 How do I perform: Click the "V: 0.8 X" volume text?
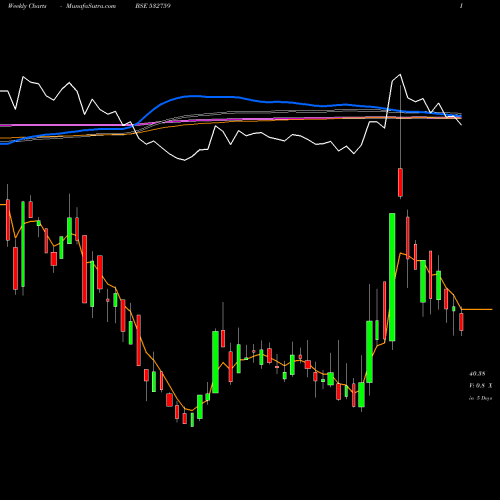tap(480, 386)
